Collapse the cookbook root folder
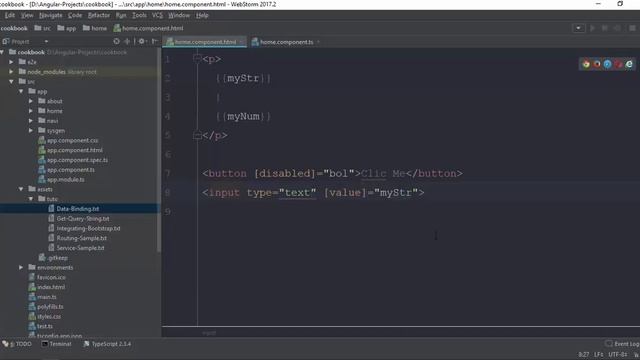This screenshot has width=640, height=360. (x=2, y=52)
